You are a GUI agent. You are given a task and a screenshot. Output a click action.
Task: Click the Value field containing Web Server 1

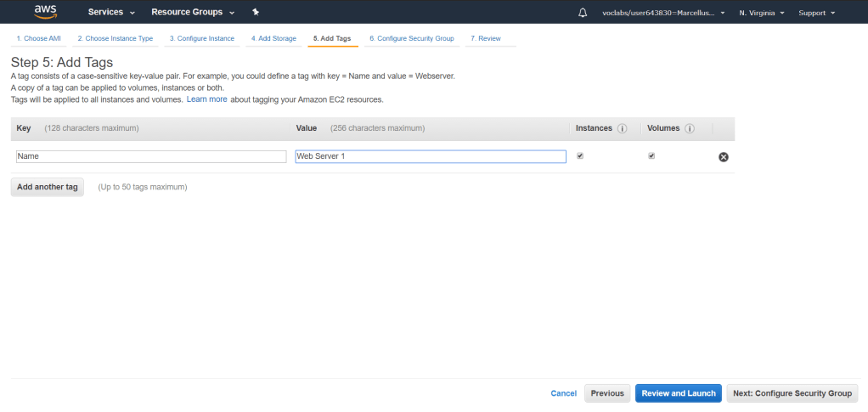(431, 156)
